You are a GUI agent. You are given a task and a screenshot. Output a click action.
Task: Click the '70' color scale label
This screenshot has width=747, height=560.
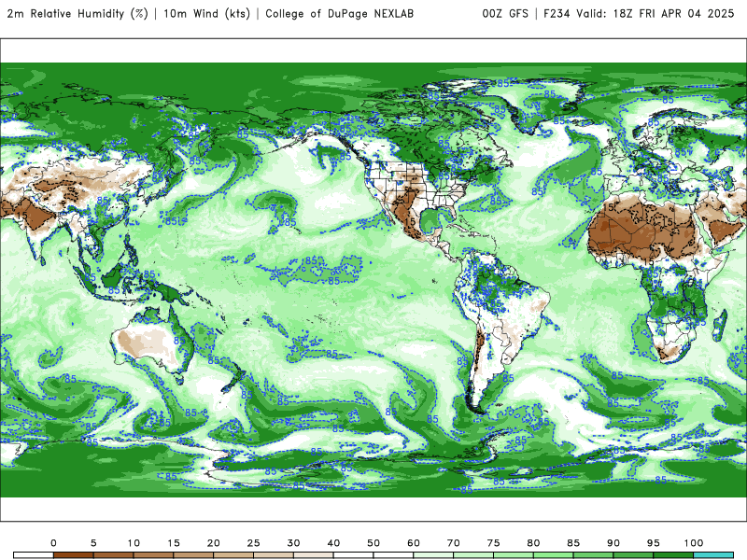(454, 543)
